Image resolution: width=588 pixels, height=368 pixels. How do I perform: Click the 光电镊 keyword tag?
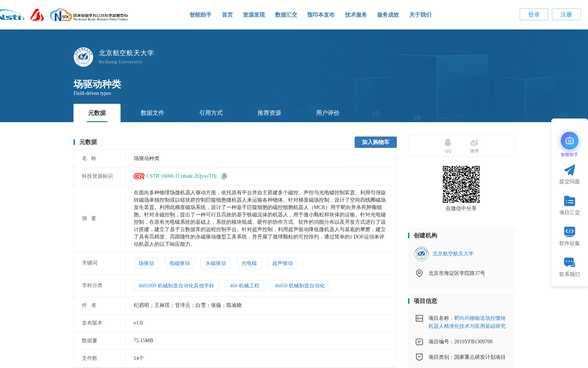coord(249,263)
